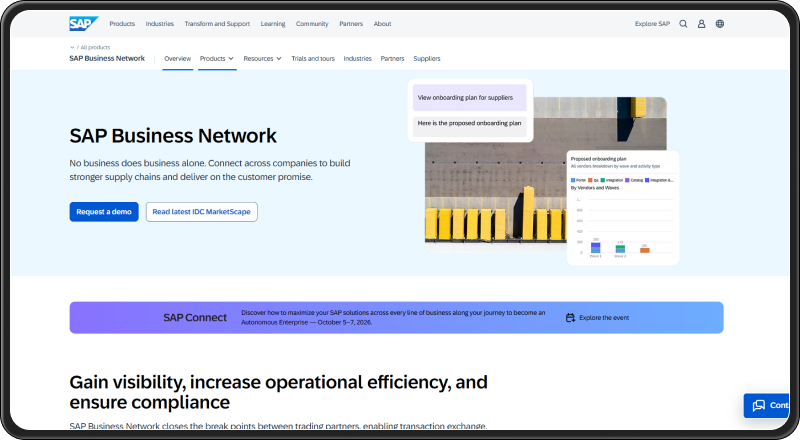This screenshot has height=440, width=800.
Task: Click Read latest IDC MarketScape button
Action: [x=202, y=212]
